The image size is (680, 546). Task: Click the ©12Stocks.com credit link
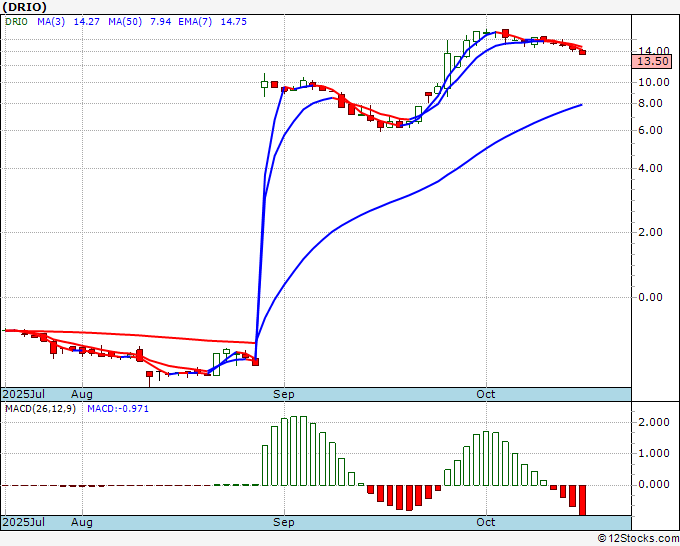638,539
